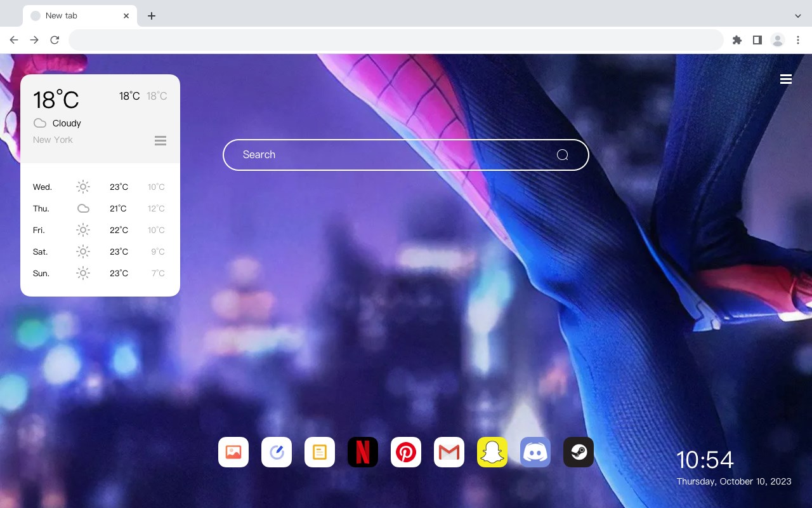This screenshot has height=508, width=812.
Task: Click the New York location name
Action: click(x=53, y=140)
